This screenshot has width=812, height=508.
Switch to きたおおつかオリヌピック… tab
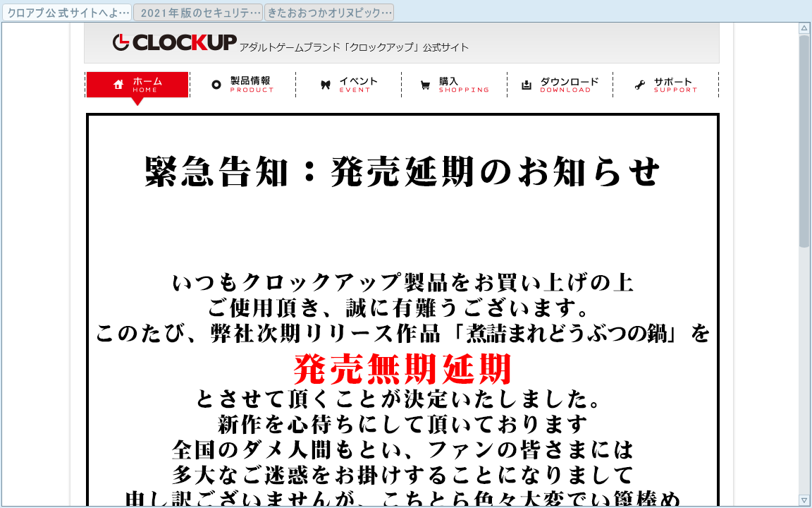tap(329, 13)
